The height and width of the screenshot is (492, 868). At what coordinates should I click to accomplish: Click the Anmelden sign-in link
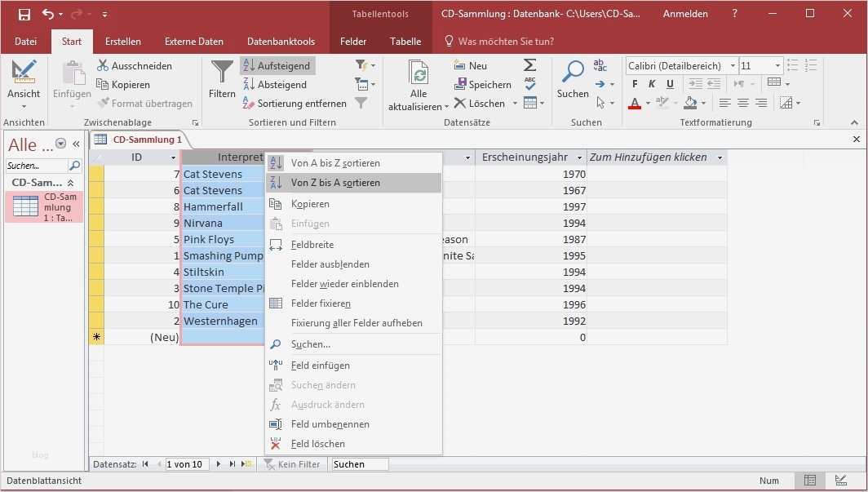(x=685, y=14)
